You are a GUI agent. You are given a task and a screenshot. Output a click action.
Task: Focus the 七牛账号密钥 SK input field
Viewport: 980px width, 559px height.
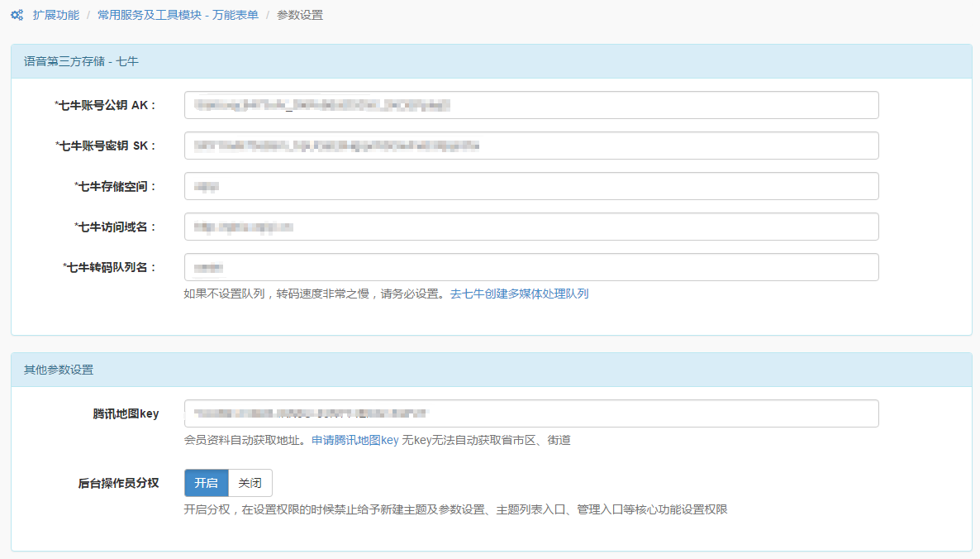531,146
